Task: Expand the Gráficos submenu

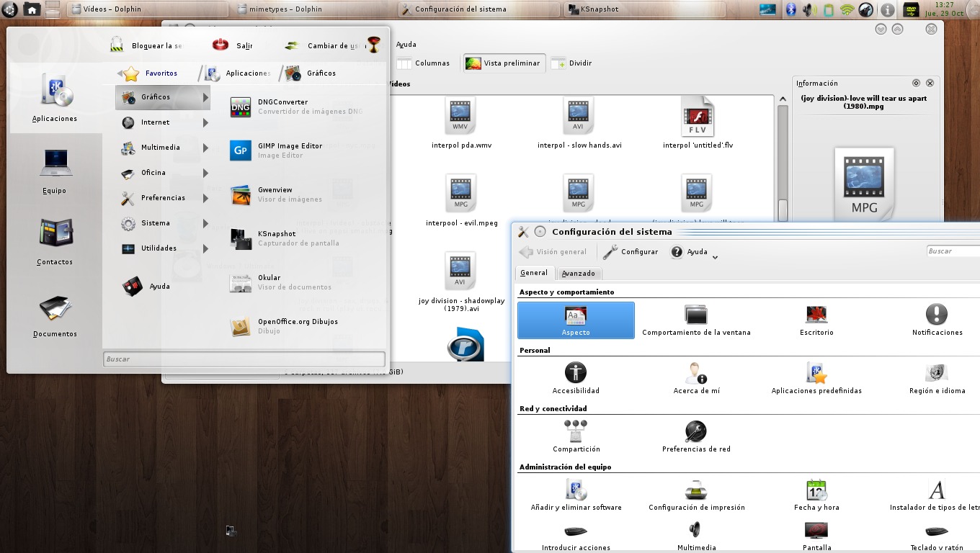Action: (x=163, y=97)
